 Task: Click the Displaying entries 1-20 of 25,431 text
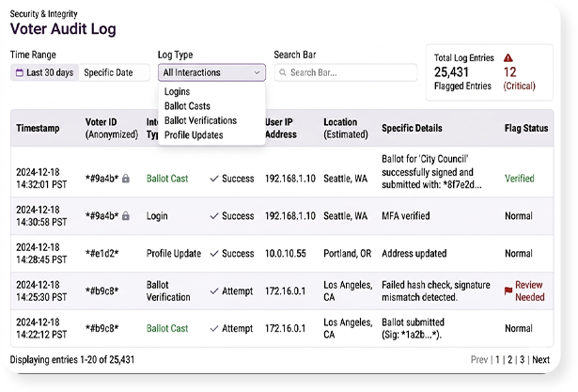[x=72, y=359]
